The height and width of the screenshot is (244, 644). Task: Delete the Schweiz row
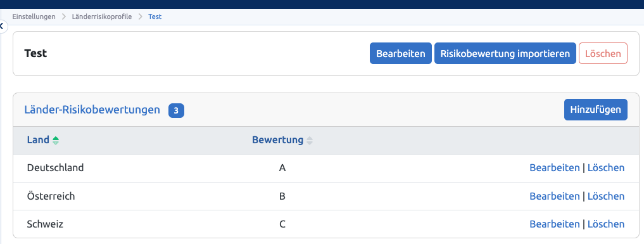click(x=606, y=224)
